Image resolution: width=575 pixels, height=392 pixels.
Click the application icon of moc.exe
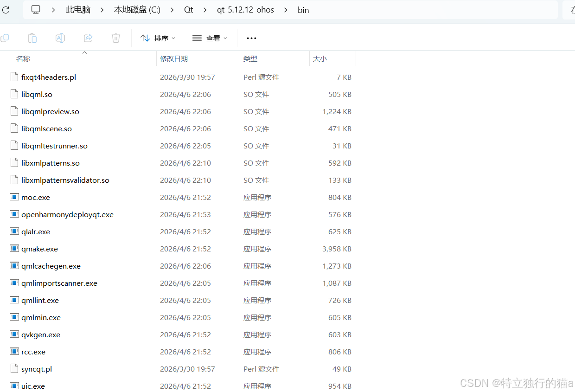[14, 197]
